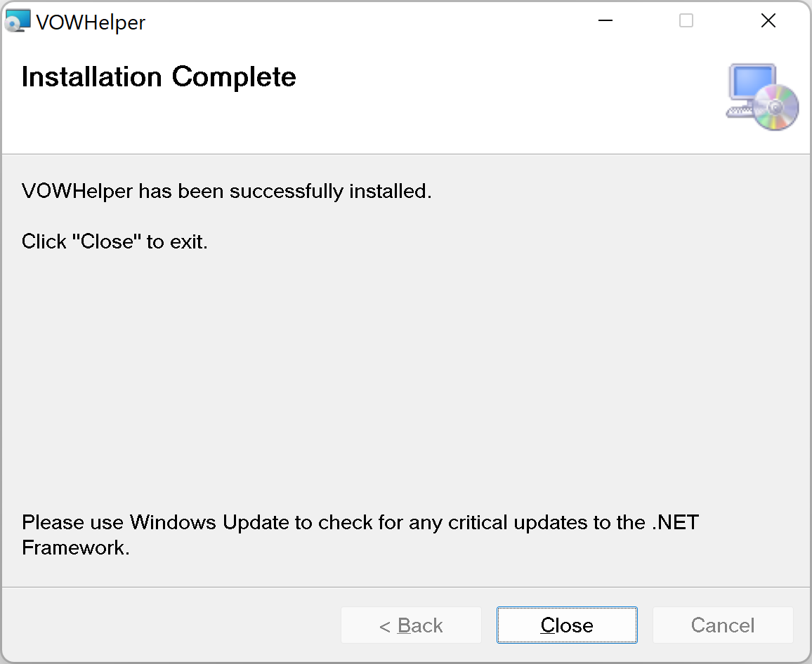Click the greyed-out Cancel button
The image size is (812, 664).
[x=723, y=625]
